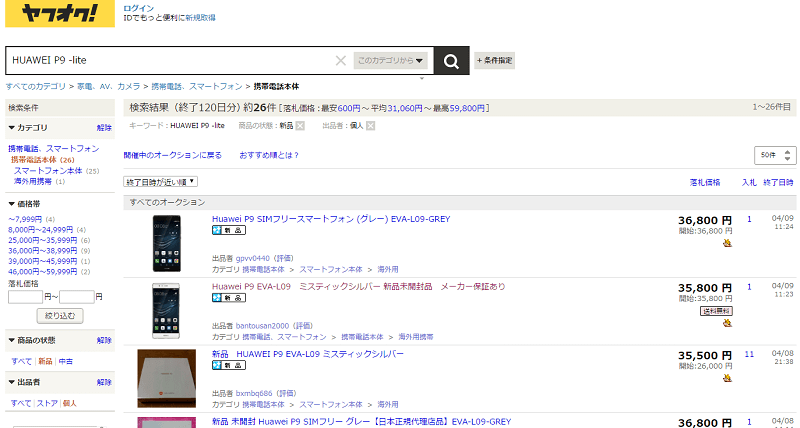Filter by price 25,000円~35,999円

click(x=42, y=240)
